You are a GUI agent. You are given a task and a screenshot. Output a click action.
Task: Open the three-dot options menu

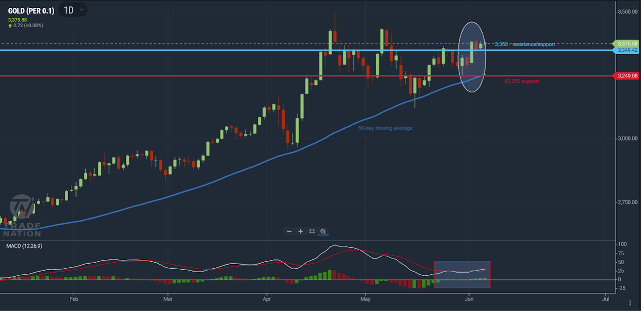coord(630,302)
